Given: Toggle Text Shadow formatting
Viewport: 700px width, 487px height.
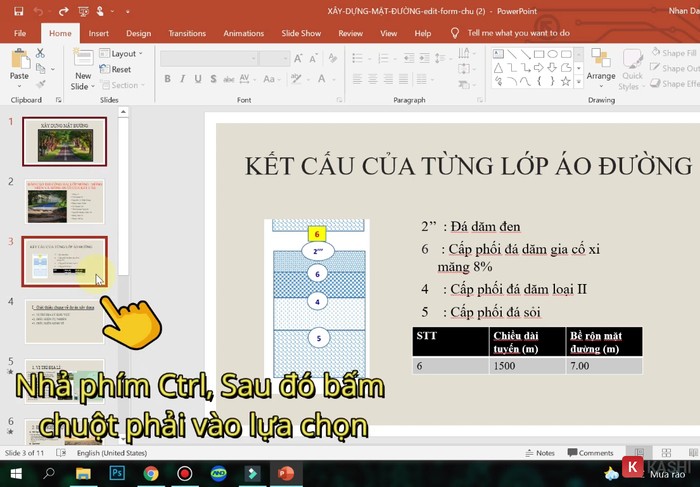Looking at the screenshot, I should [213, 79].
